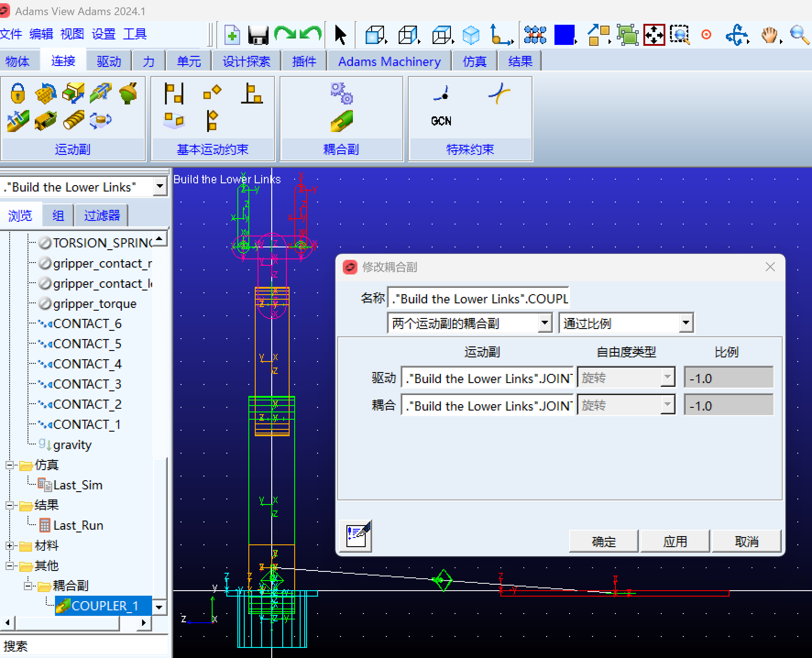The height and width of the screenshot is (658, 812).
Task: Save the database using the floppy disk icon
Action: pyautogui.click(x=258, y=35)
